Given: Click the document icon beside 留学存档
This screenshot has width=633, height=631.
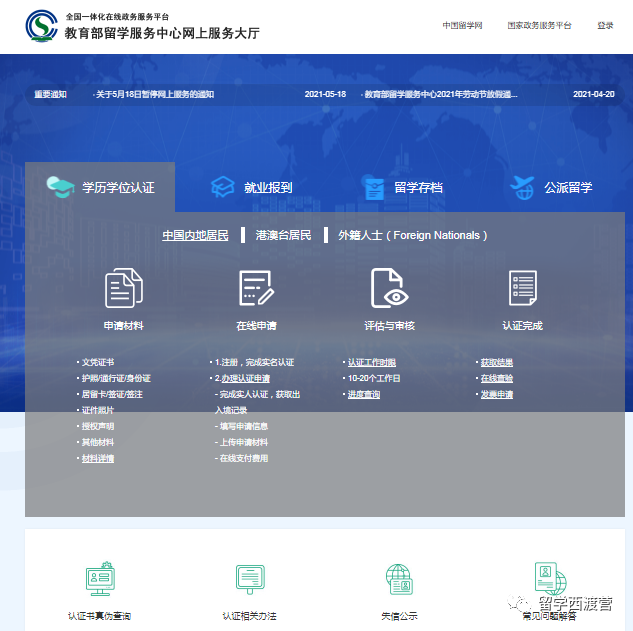Looking at the screenshot, I should click(374, 189).
